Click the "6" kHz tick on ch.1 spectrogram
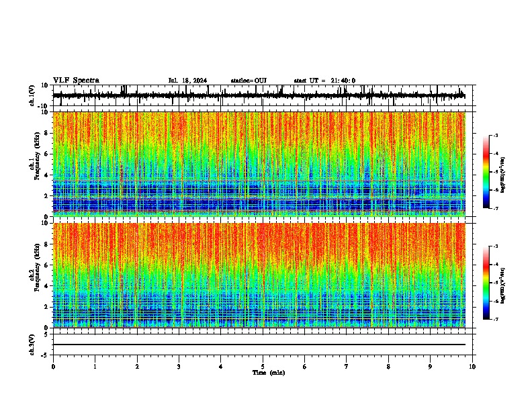This screenshot has height=411, width=532. pyautogui.click(x=46, y=154)
